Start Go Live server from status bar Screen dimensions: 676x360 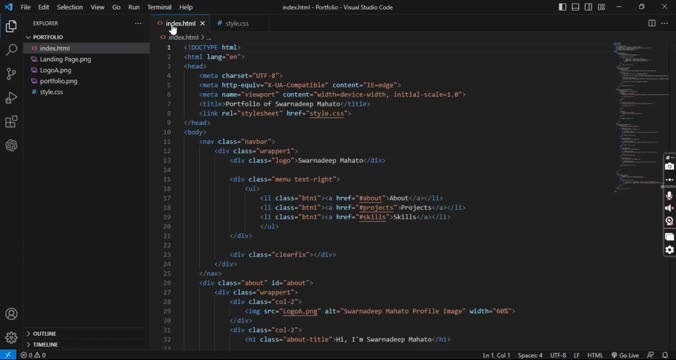625,355
